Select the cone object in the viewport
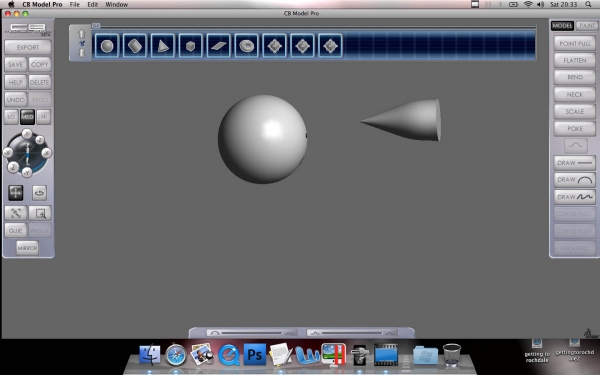600x375 pixels. [406, 120]
